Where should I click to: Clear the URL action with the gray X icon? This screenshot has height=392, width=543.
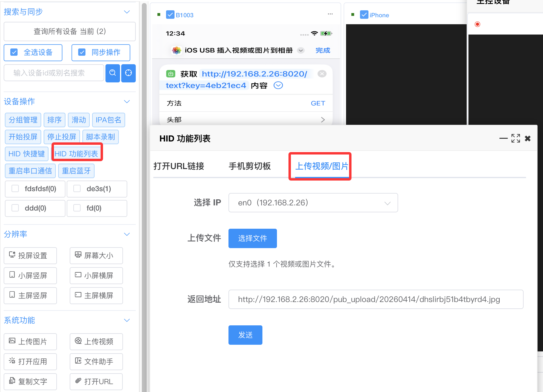click(322, 74)
